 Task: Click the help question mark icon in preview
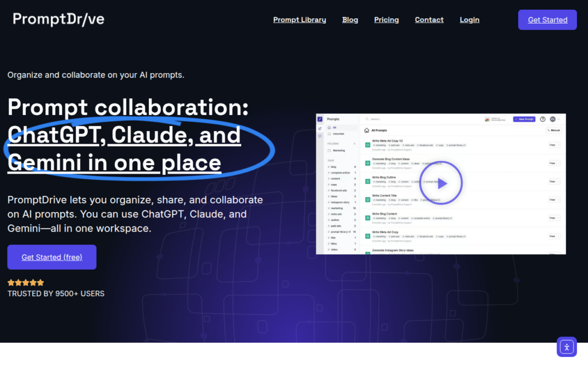[543, 119]
